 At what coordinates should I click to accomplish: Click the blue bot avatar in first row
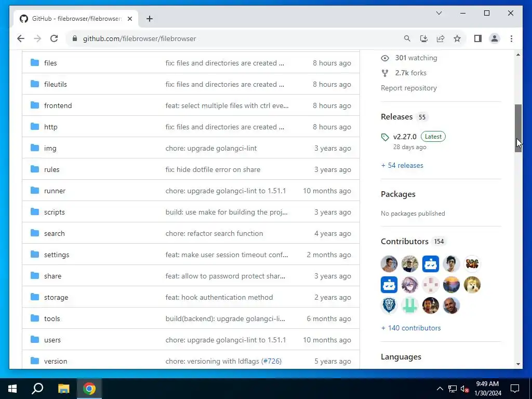431,264
